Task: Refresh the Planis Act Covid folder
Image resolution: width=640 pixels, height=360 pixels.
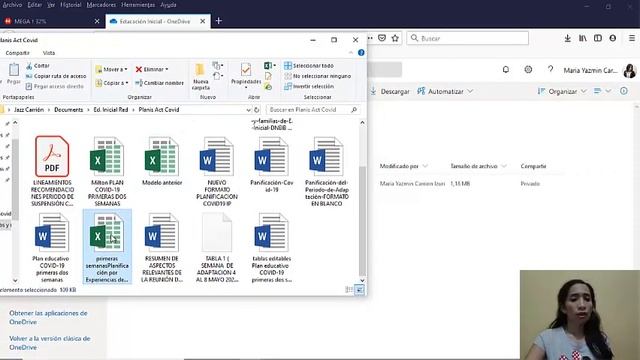Action: pyautogui.click(x=257, y=110)
